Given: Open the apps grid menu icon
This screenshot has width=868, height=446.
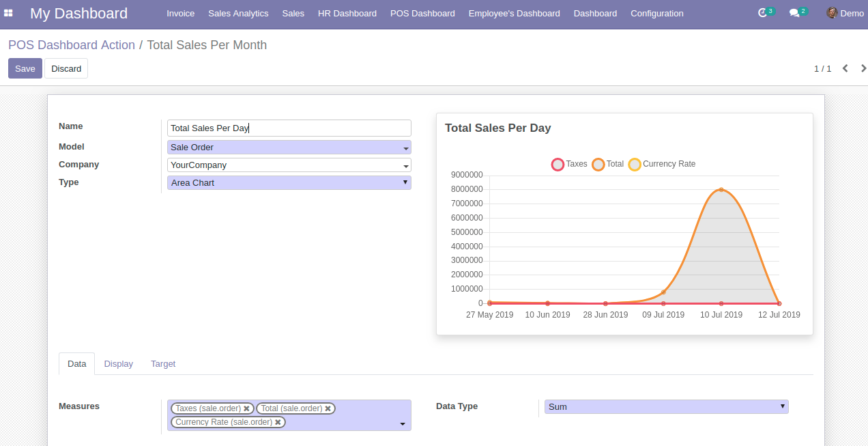Looking at the screenshot, I should tap(9, 13).
